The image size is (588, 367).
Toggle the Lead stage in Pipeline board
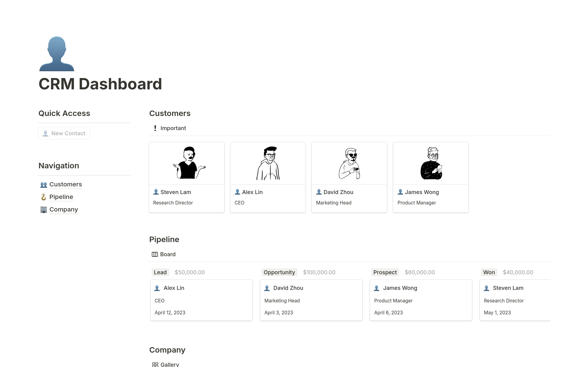160,272
